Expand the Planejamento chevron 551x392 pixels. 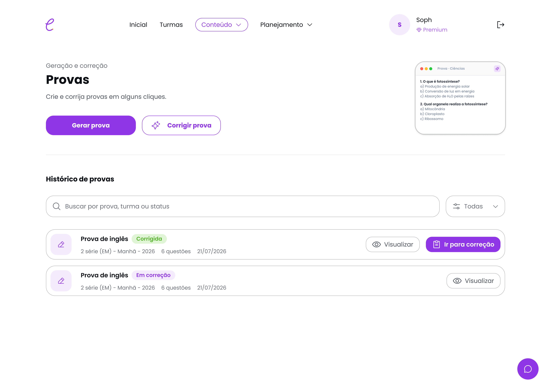(x=310, y=25)
